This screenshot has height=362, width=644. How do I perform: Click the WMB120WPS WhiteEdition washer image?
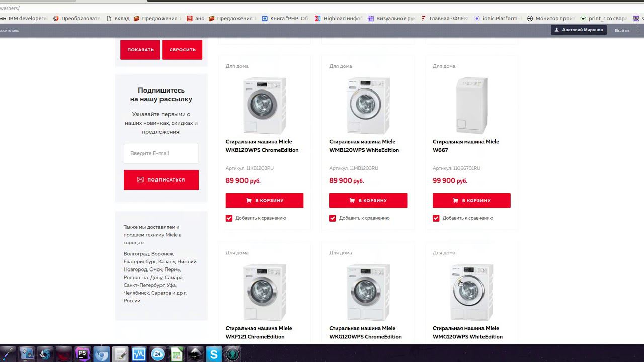(368, 106)
